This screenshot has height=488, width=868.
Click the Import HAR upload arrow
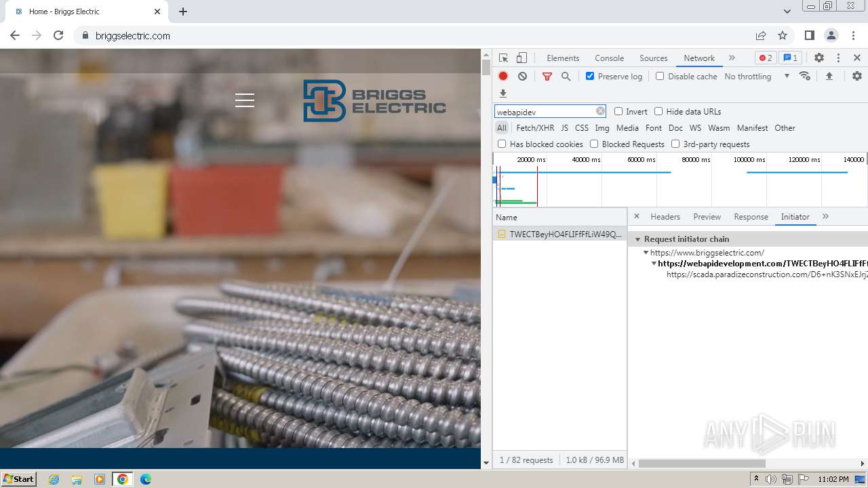829,76
